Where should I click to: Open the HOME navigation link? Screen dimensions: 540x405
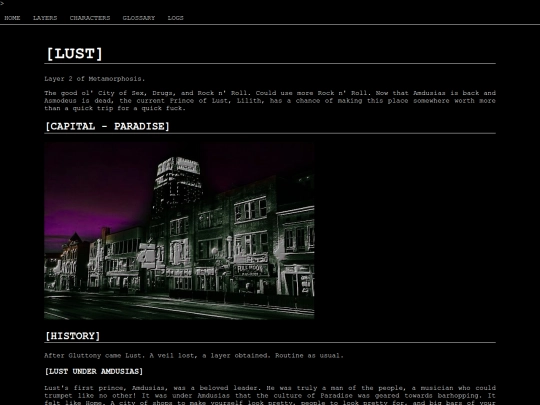coord(12,18)
